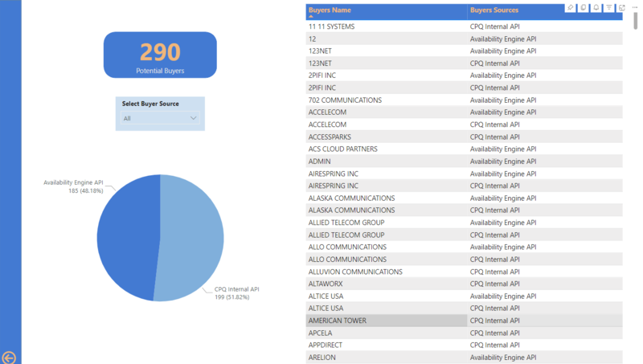Click the Availability Engine API pie label

pos(73,182)
